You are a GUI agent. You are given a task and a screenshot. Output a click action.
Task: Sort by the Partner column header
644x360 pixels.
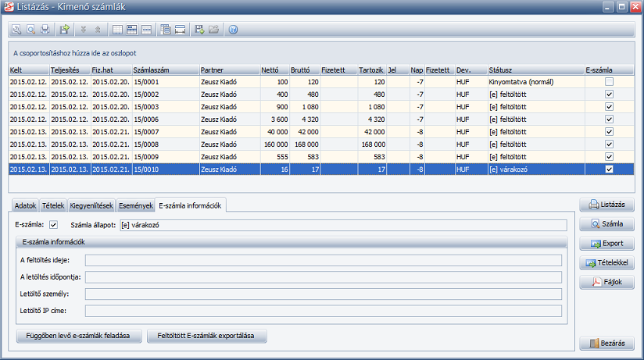click(x=230, y=70)
